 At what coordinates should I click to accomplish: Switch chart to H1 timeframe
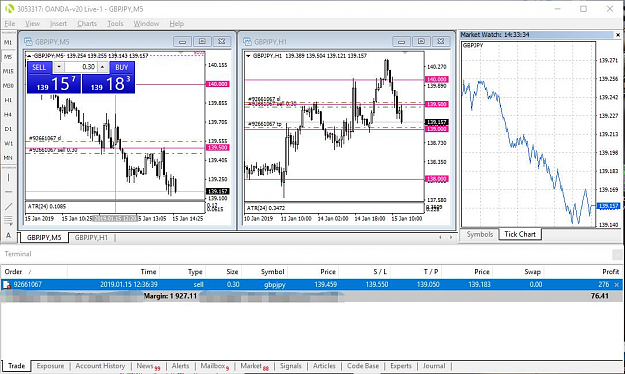click(8, 100)
